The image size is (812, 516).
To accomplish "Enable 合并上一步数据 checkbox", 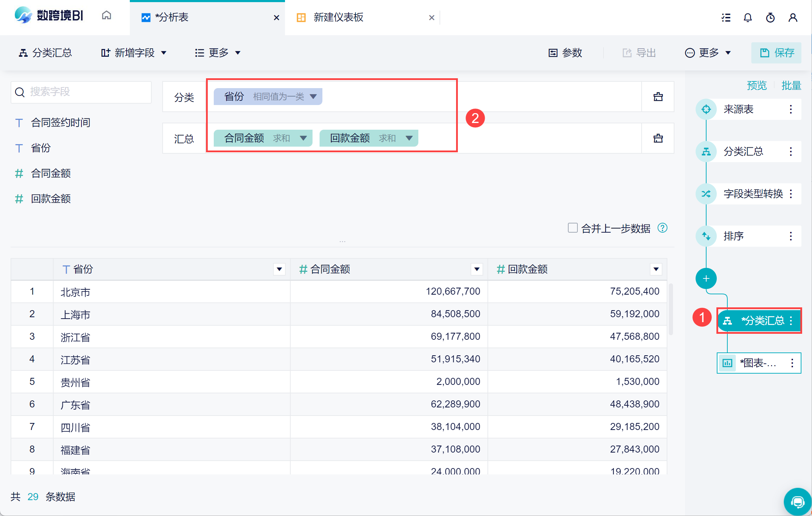I will point(572,228).
